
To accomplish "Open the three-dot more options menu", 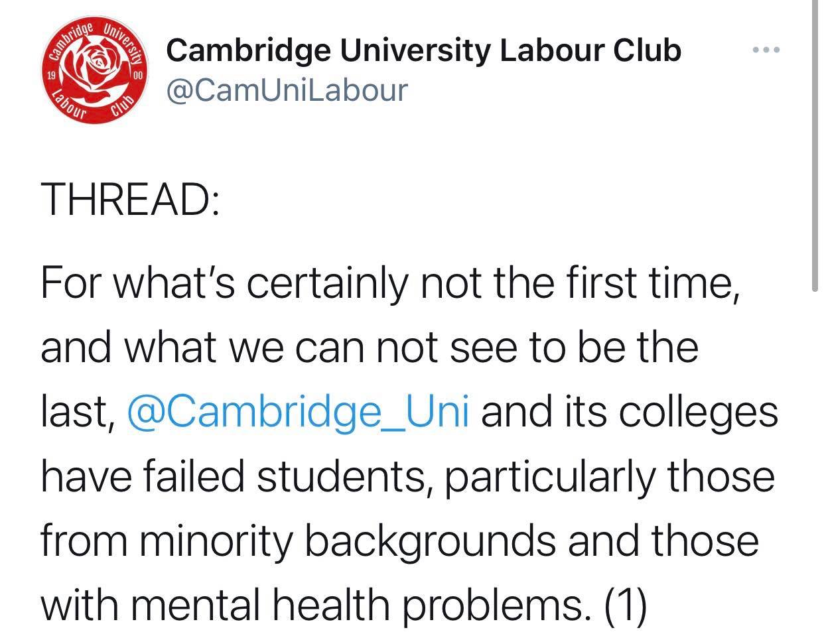I will point(767,50).
